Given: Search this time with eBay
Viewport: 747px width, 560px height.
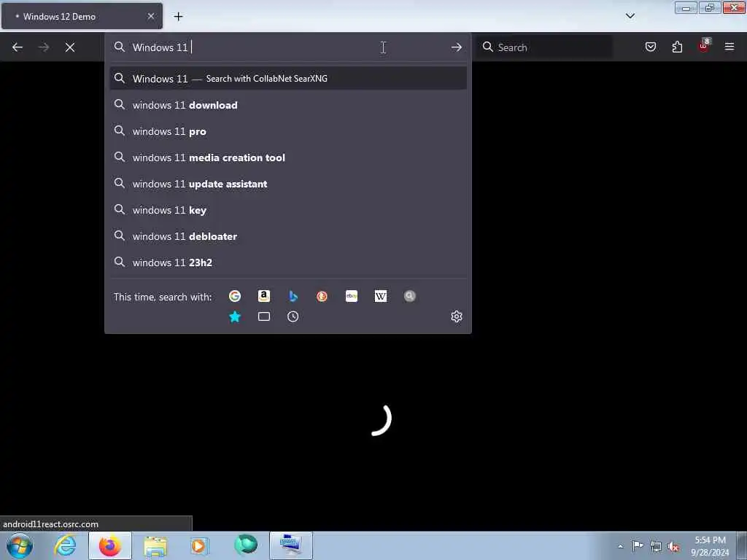Looking at the screenshot, I should click(x=352, y=296).
